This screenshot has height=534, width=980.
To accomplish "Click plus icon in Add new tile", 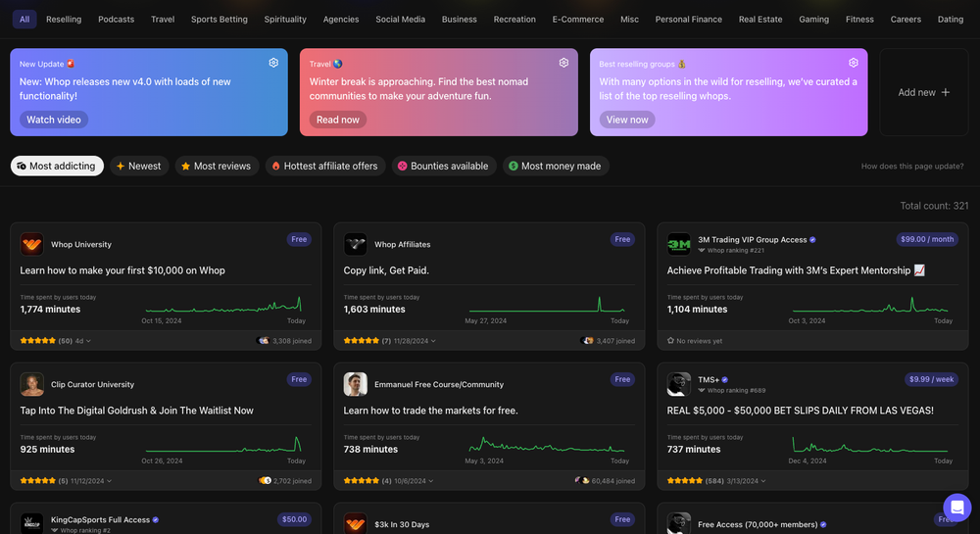I will coord(946,92).
